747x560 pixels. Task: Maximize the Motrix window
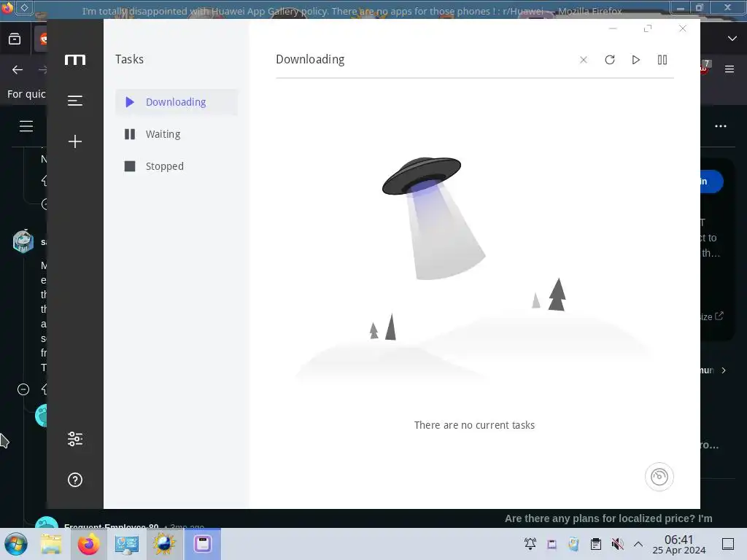tap(648, 28)
